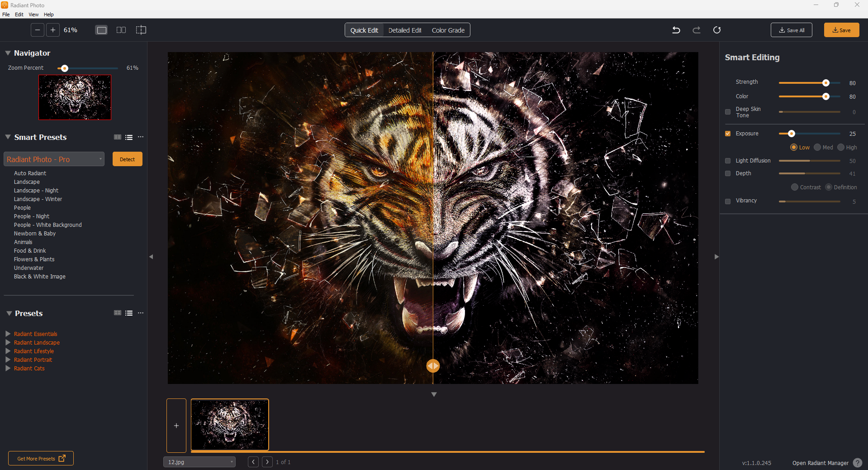Image resolution: width=868 pixels, height=470 pixels.
Task: Click the orange Save button
Action: 842,30
